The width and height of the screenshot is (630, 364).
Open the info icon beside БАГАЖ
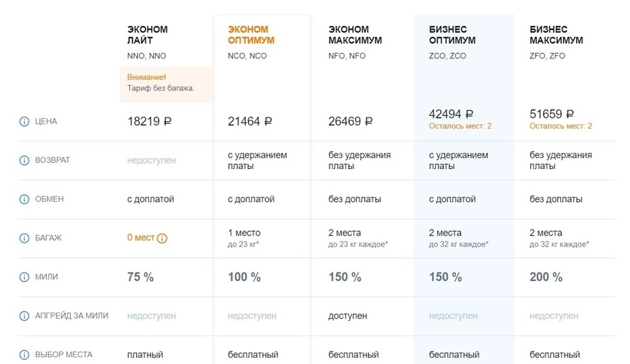[x=24, y=238]
